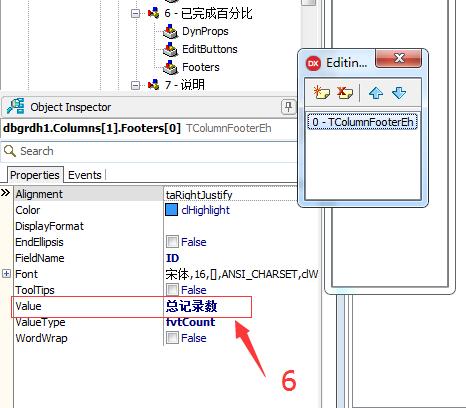466x408 pixels.
Task: Switch to the Events tab
Action: (85, 175)
